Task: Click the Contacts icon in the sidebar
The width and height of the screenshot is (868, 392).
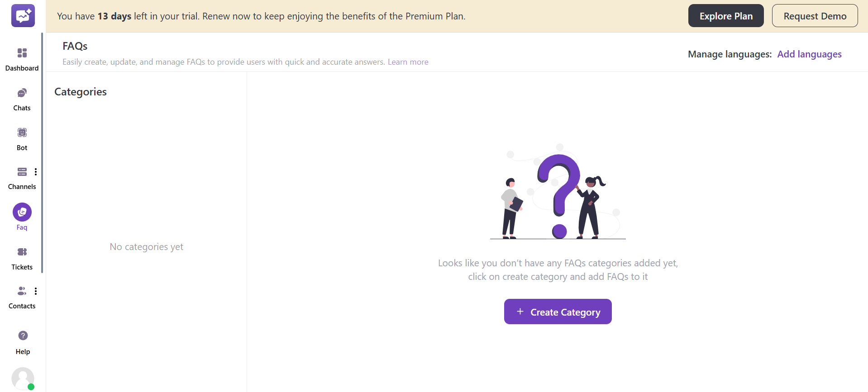Action: tap(22, 291)
